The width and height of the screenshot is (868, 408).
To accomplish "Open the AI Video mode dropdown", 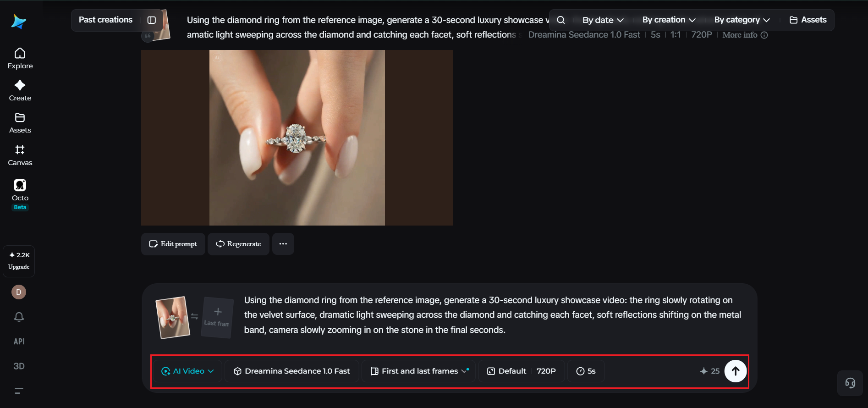I will coord(187,371).
